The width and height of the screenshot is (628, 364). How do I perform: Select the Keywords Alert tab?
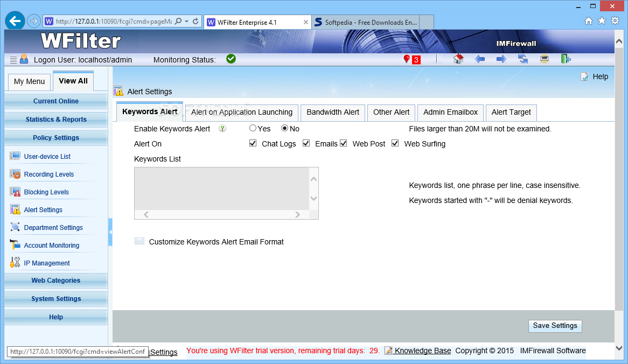(150, 111)
